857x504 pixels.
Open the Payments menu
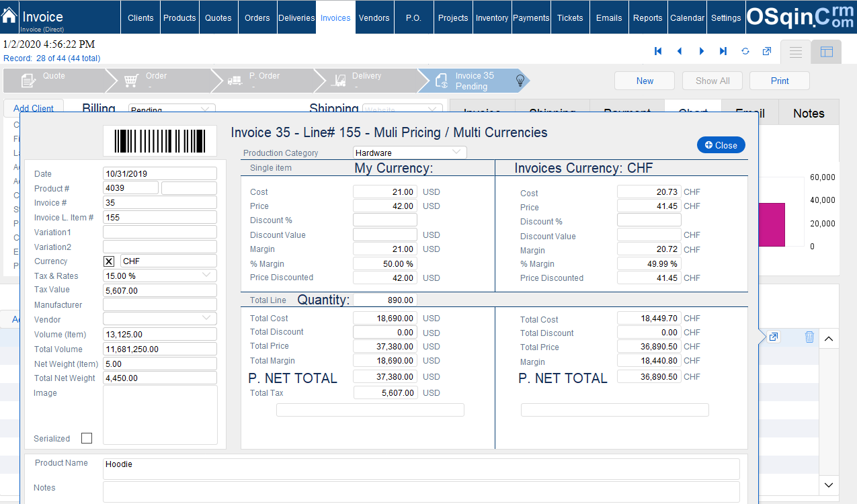tap(531, 17)
